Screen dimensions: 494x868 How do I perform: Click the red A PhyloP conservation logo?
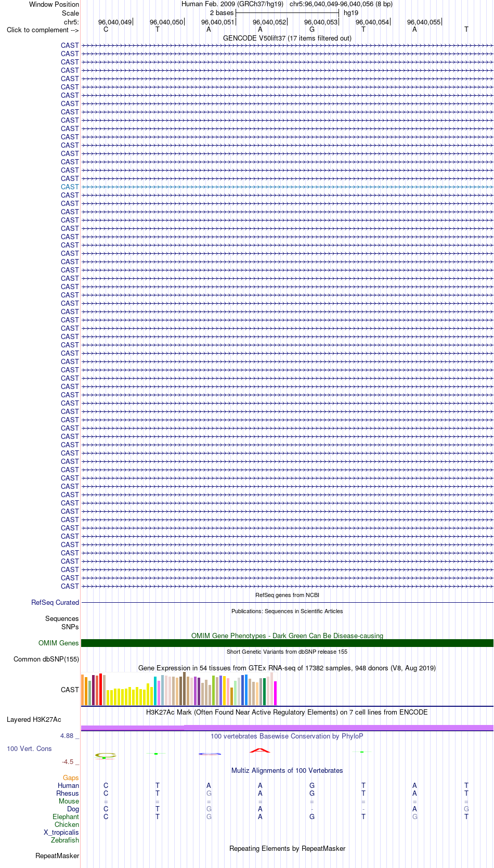point(260,750)
